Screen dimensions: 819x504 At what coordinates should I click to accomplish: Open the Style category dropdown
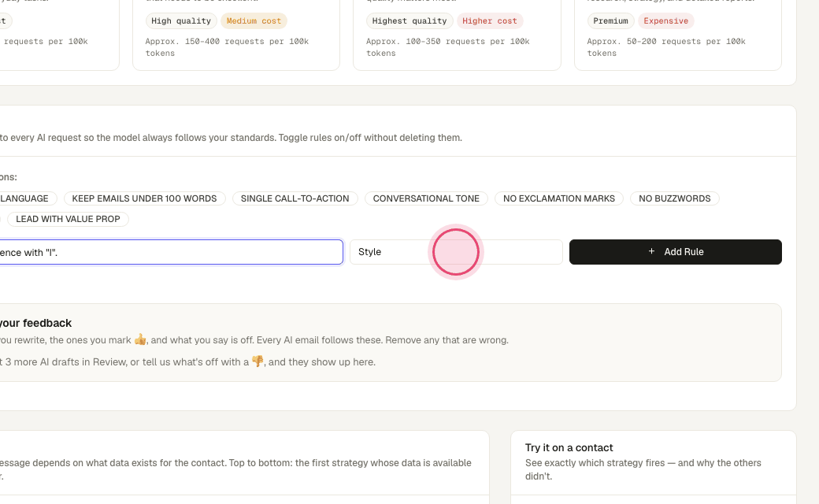[456, 252]
